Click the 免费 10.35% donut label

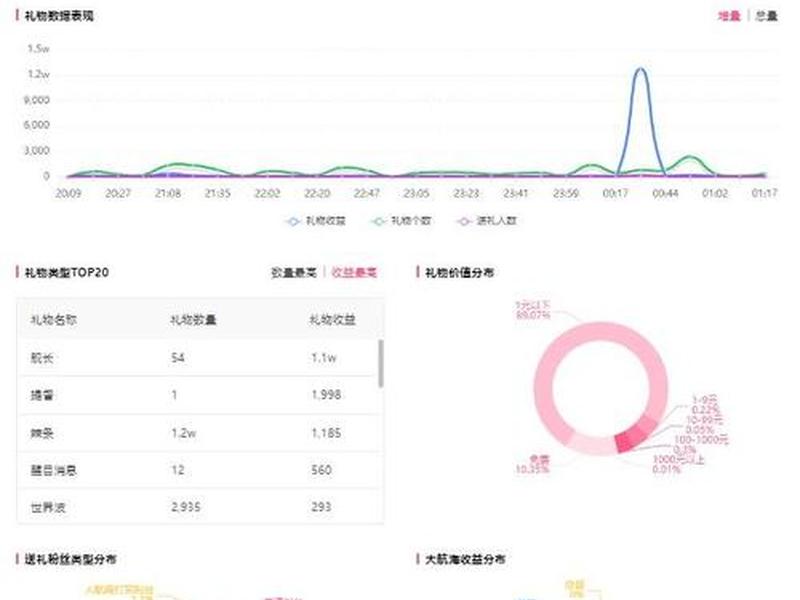click(534, 464)
